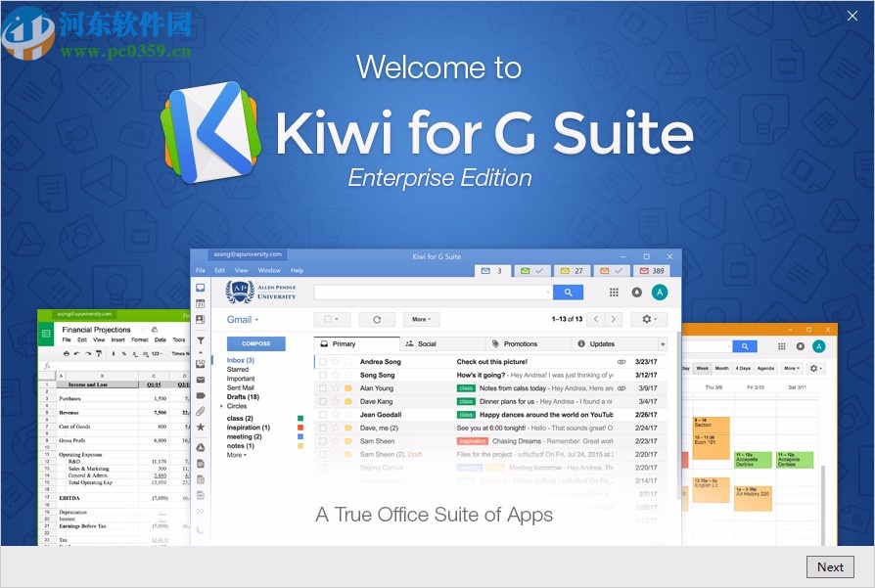The height and width of the screenshot is (588, 875).
Task: Open notifications via the bell icon
Action: click(636, 293)
